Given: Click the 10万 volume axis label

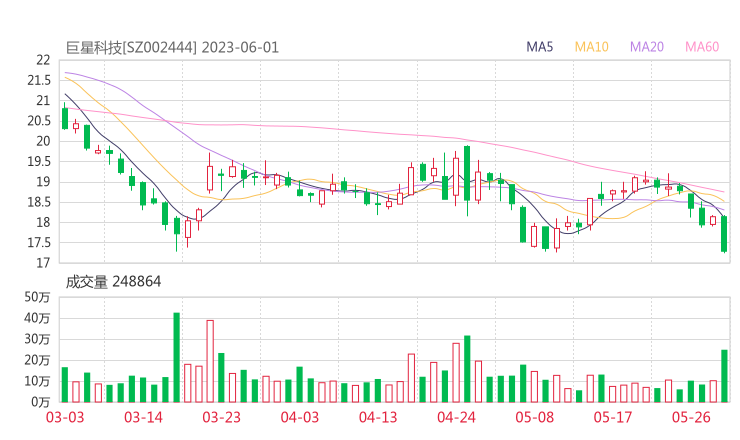Looking at the screenshot, I should 37,381.
